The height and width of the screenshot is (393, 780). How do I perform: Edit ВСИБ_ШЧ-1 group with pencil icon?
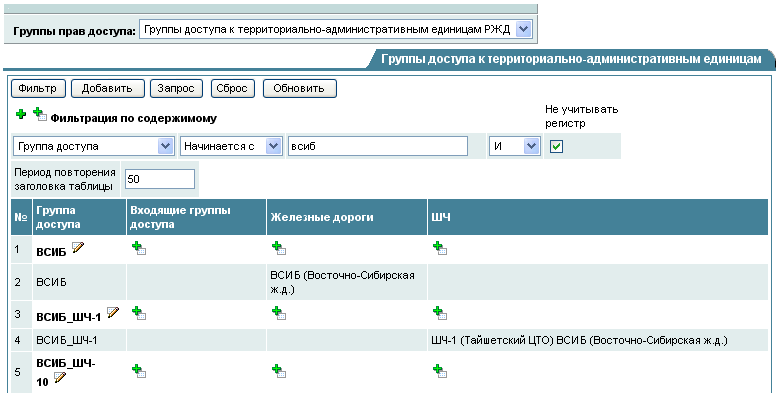click(x=113, y=312)
